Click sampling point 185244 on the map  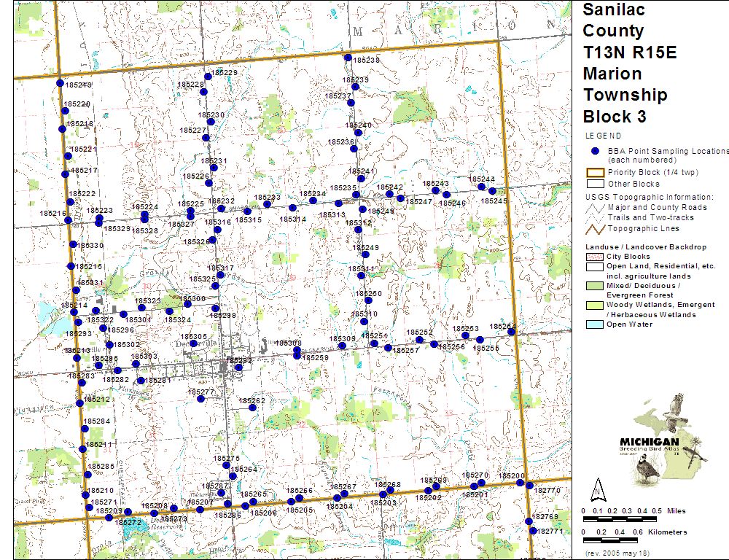pos(482,186)
